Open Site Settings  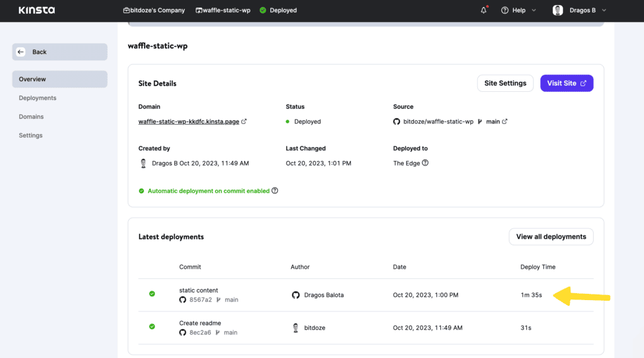click(505, 83)
